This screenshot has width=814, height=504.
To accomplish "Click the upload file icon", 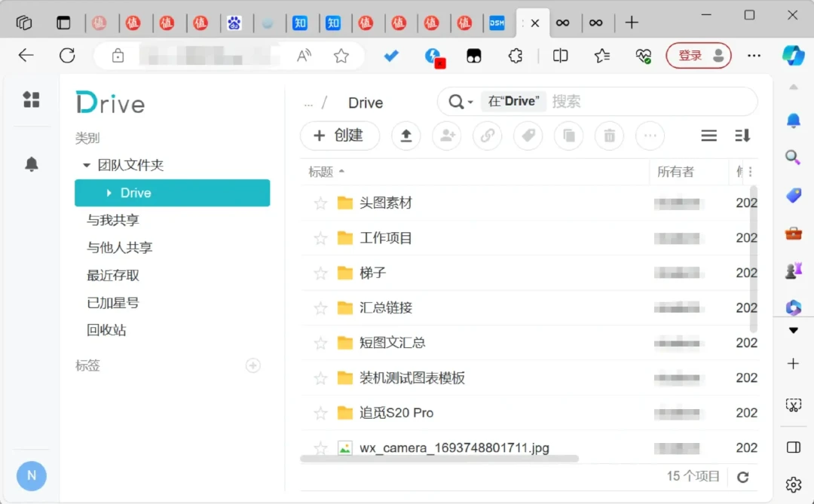I will (406, 136).
